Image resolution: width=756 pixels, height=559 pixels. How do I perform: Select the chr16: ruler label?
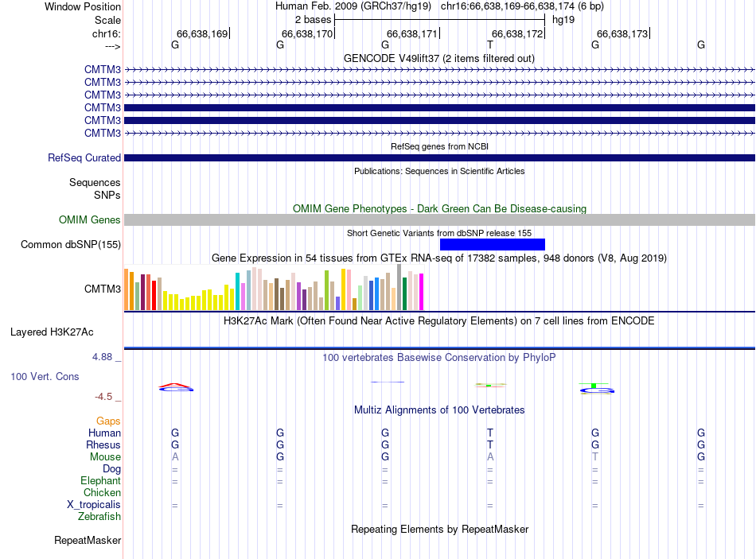[x=106, y=33]
